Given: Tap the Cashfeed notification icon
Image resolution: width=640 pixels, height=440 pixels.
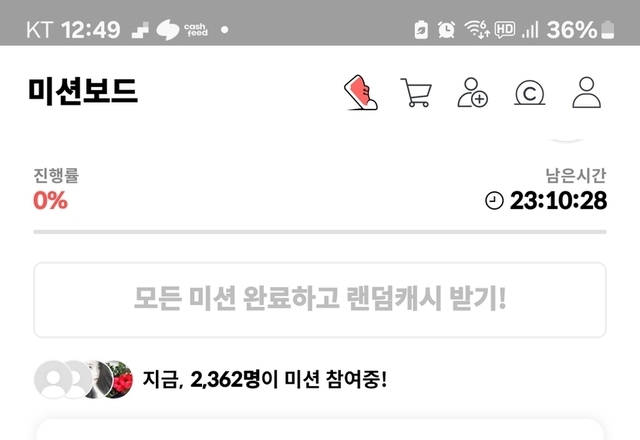Looking at the screenshot, I should [x=182, y=30].
